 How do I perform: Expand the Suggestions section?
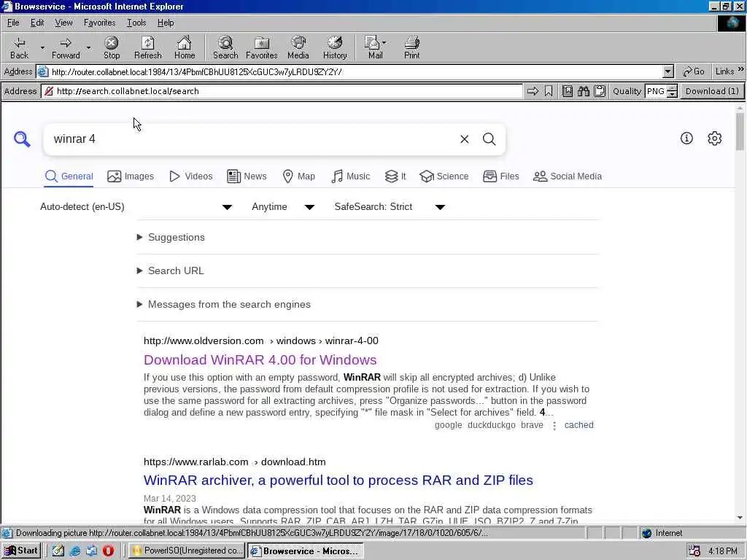[x=171, y=237]
